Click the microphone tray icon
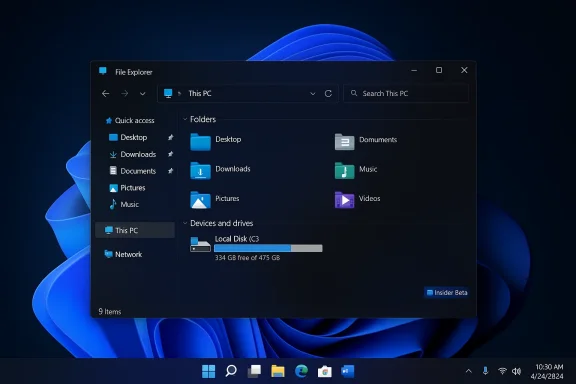This screenshot has height=384, width=576. pos(485,371)
